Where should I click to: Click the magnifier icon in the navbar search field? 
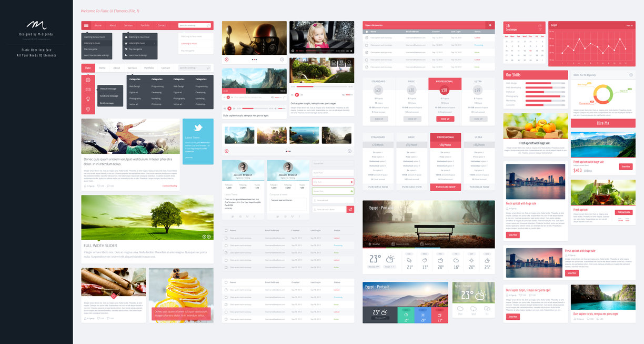pyautogui.click(x=208, y=25)
